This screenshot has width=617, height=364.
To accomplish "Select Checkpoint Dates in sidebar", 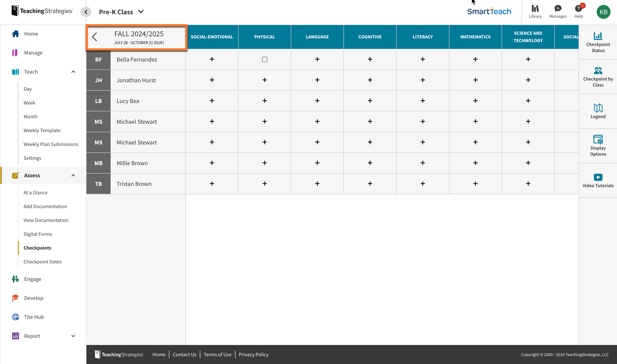I will 43,261.
